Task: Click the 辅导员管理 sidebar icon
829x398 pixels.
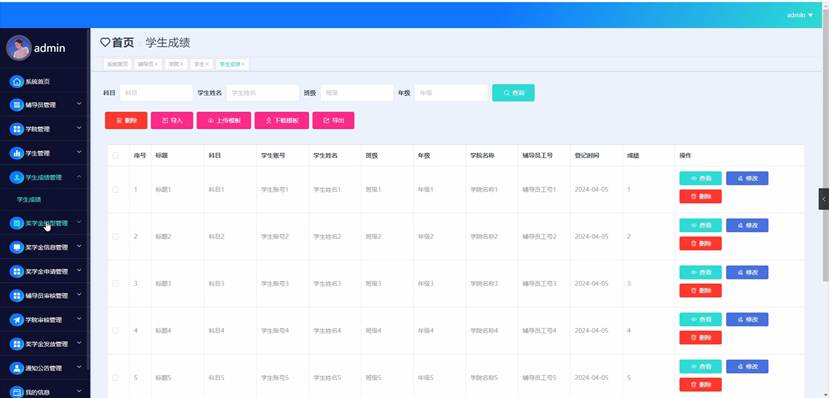Action: point(17,105)
